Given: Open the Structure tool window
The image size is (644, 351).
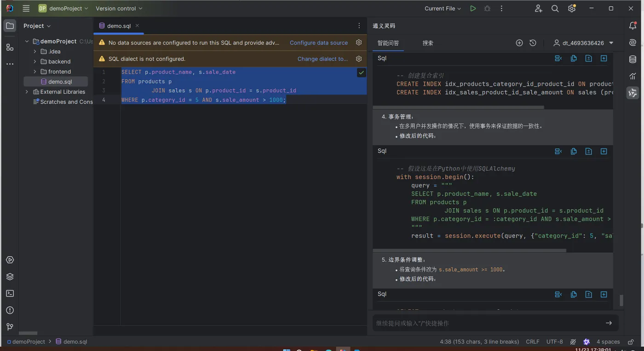Looking at the screenshot, I should (10, 47).
